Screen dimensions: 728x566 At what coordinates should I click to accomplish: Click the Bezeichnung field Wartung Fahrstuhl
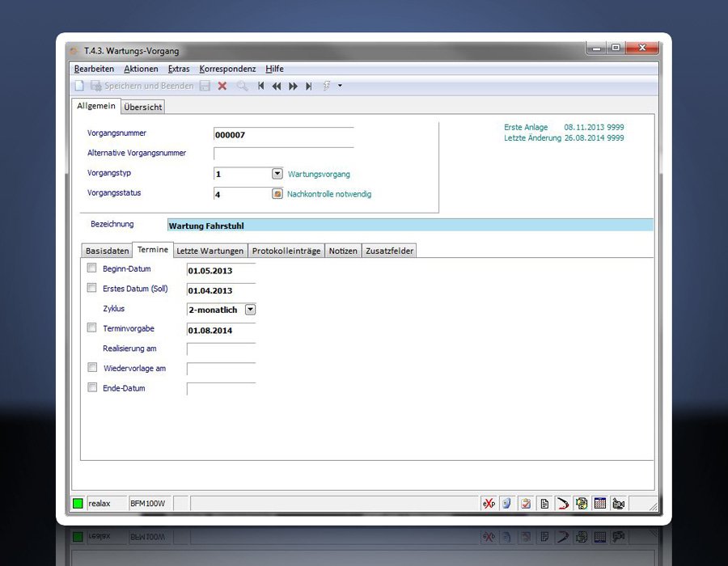tap(410, 226)
